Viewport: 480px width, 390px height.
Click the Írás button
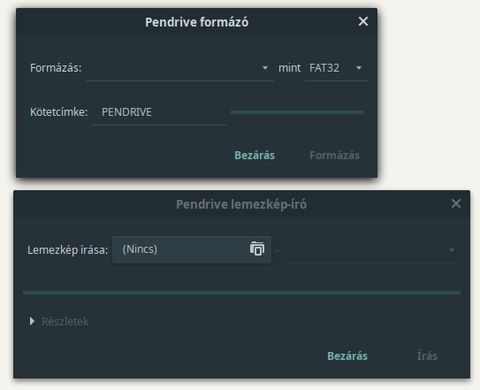427,356
